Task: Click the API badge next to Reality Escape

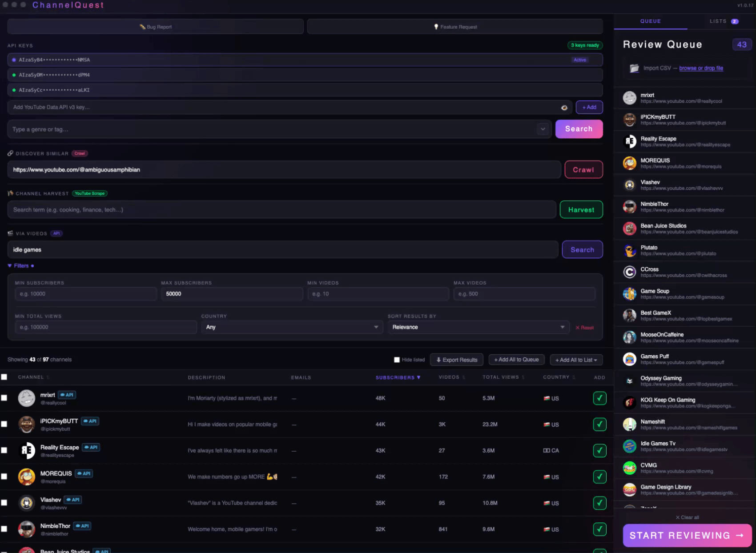Action: pos(91,447)
